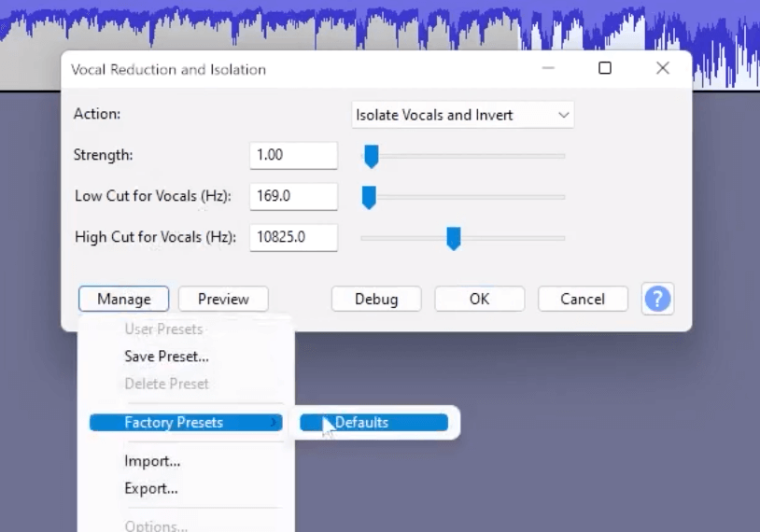
Task: Close the Vocal Reduction and Isolation dialog
Action: (663, 68)
